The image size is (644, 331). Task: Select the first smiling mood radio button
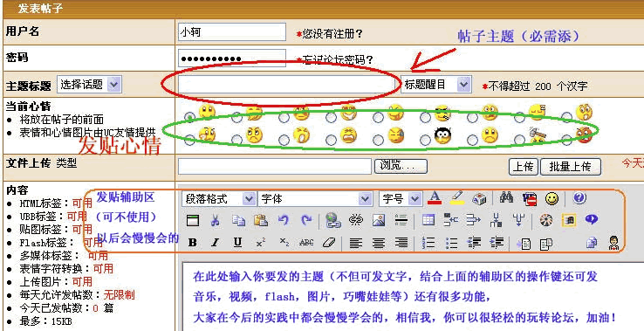(189, 117)
